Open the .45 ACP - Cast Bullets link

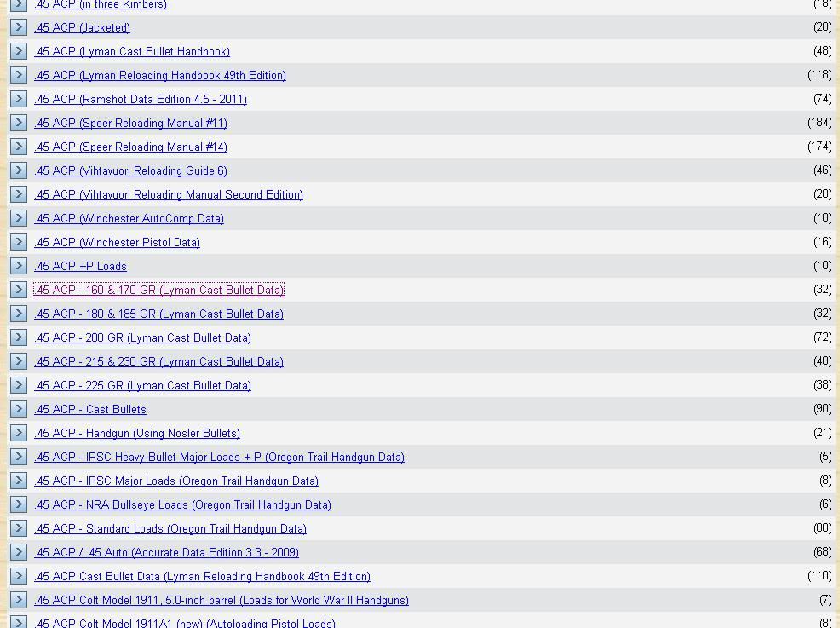coord(90,409)
